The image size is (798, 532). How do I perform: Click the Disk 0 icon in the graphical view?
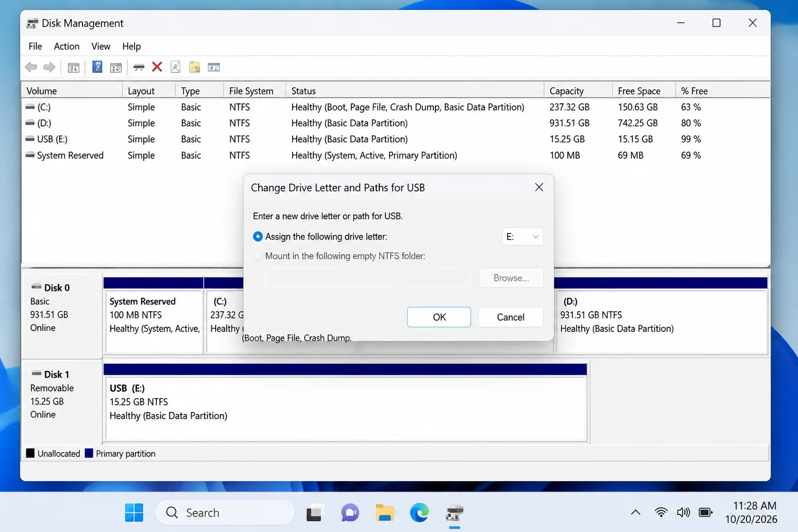click(x=36, y=286)
